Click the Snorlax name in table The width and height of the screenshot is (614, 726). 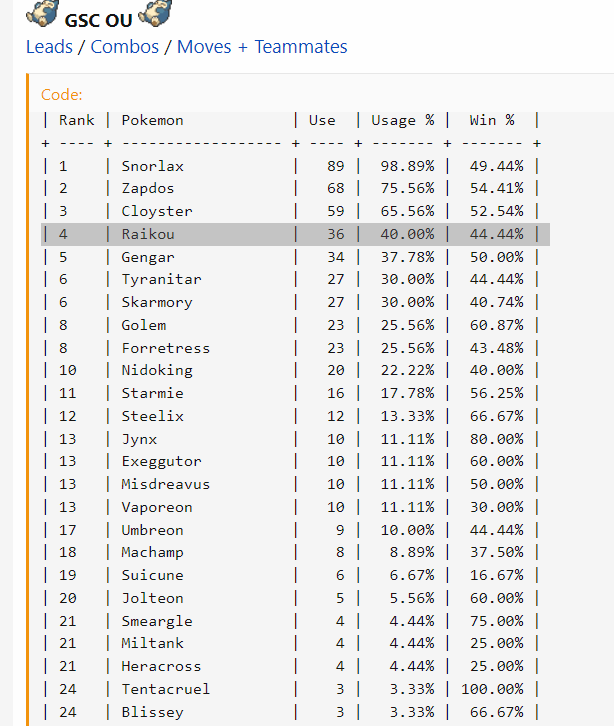pos(153,166)
